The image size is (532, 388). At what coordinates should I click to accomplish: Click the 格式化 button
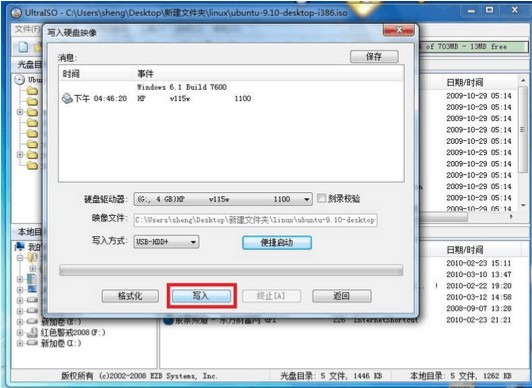[x=130, y=296]
